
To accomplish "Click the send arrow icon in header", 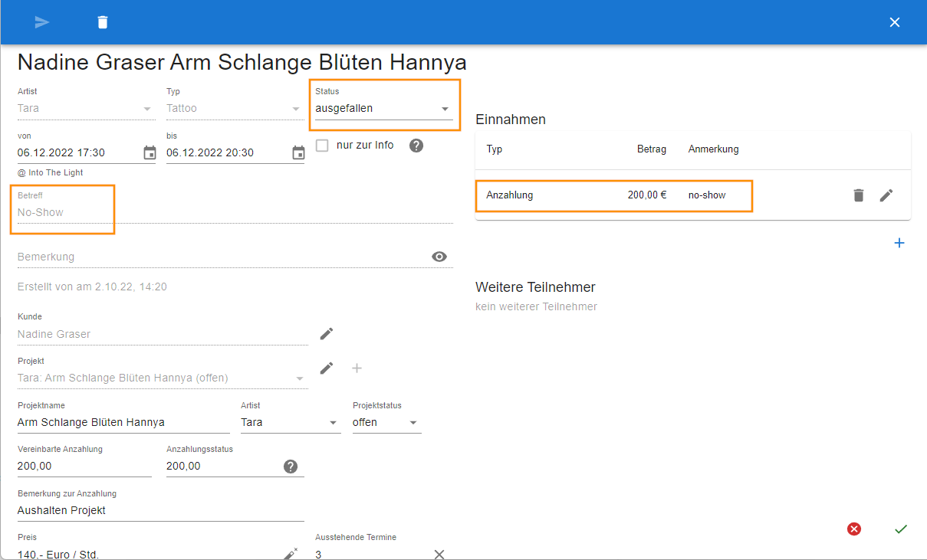I will (42, 22).
